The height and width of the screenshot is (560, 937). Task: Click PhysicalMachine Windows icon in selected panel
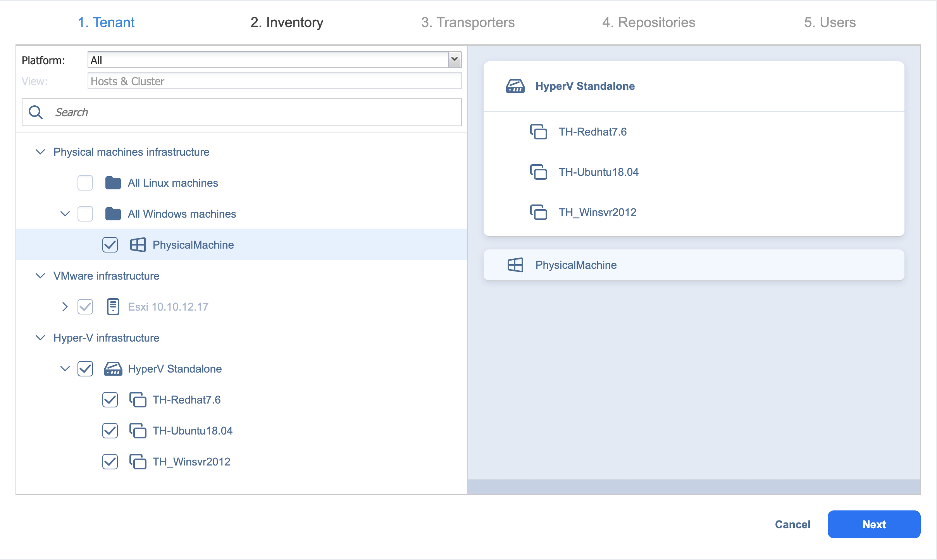pyautogui.click(x=515, y=265)
